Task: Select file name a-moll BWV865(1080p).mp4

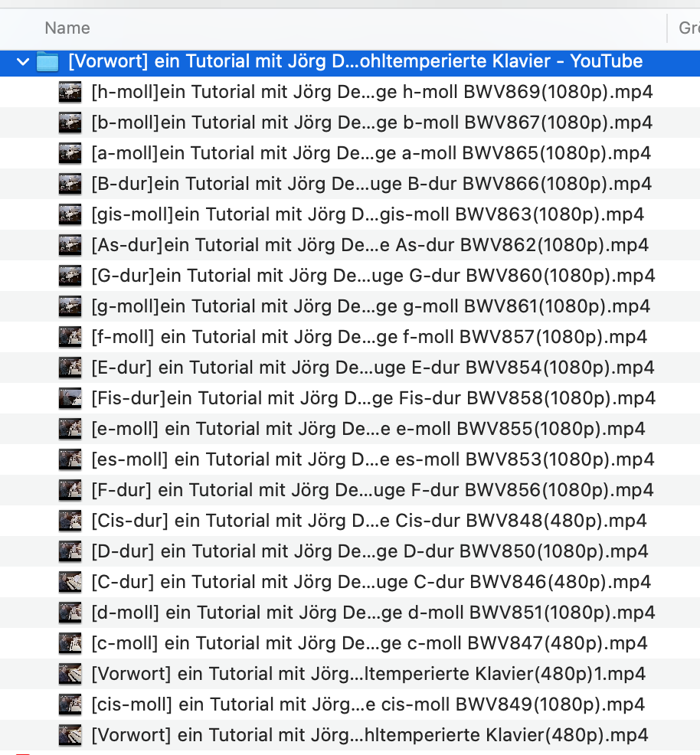Action: [371, 153]
